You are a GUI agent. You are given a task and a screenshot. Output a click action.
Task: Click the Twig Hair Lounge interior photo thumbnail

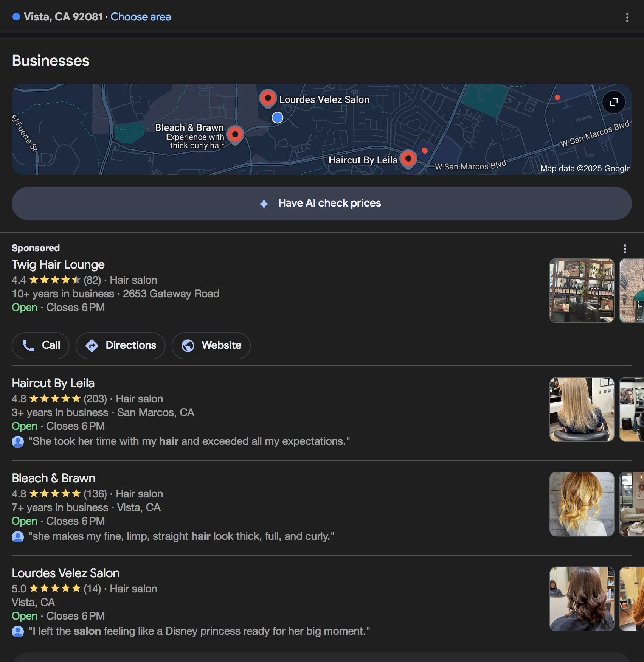pos(582,290)
